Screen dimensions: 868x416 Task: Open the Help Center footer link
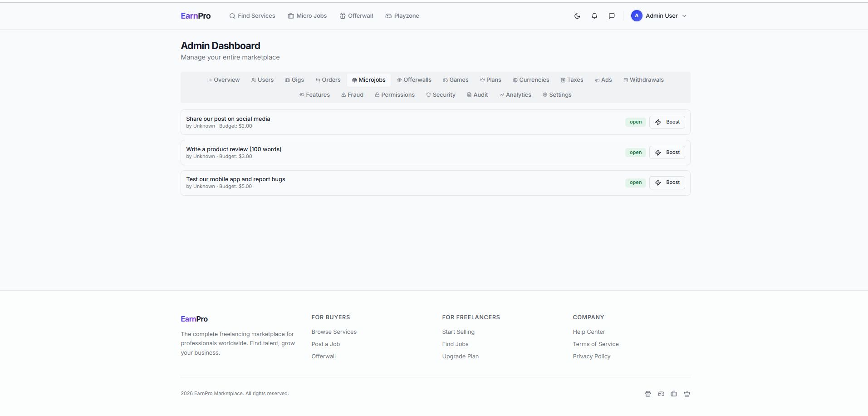point(588,332)
